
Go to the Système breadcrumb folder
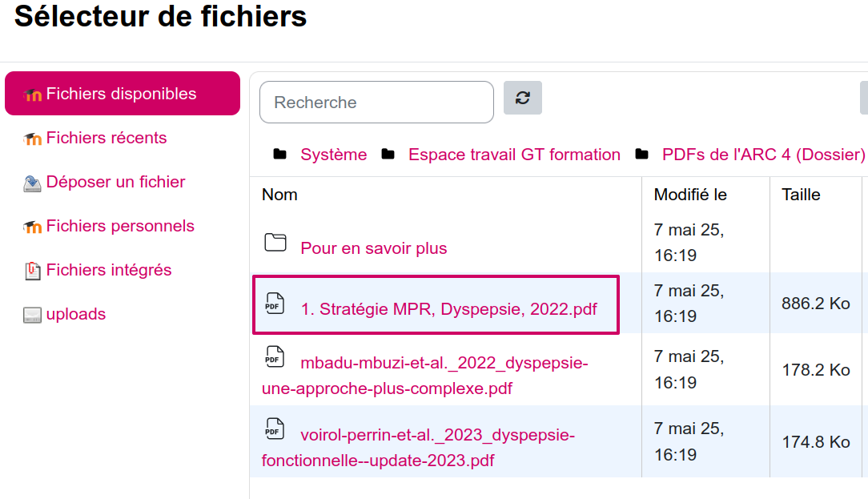[x=333, y=155]
